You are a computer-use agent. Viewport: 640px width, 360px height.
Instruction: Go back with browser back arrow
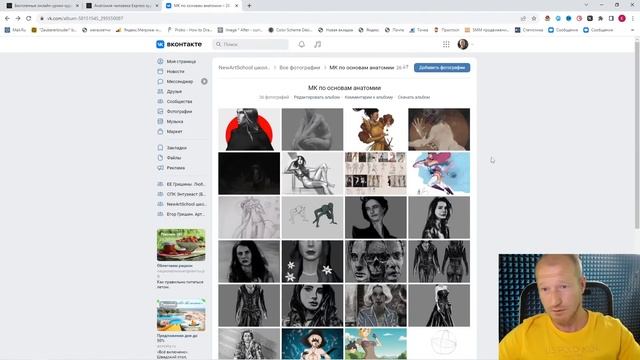7,18
